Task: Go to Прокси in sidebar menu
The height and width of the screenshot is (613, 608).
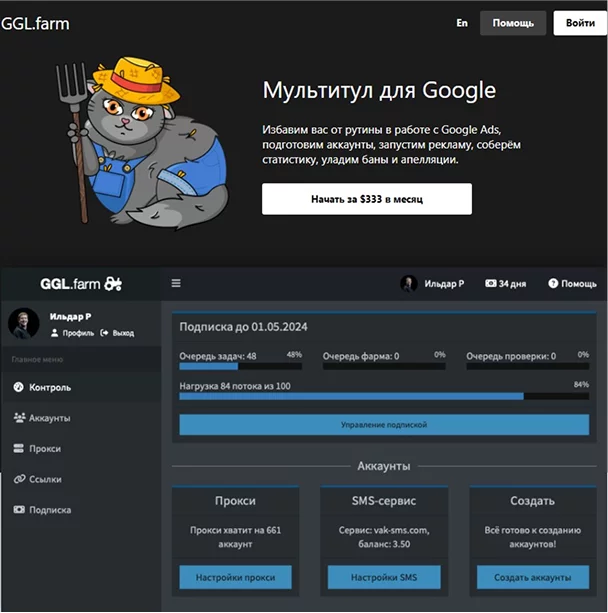Action: pyautogui.click(x=44, y=449)
